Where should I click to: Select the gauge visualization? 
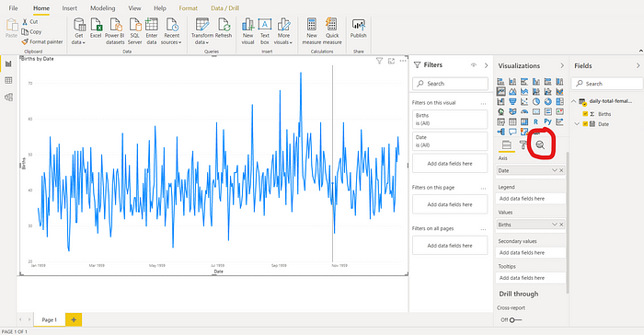524,111
